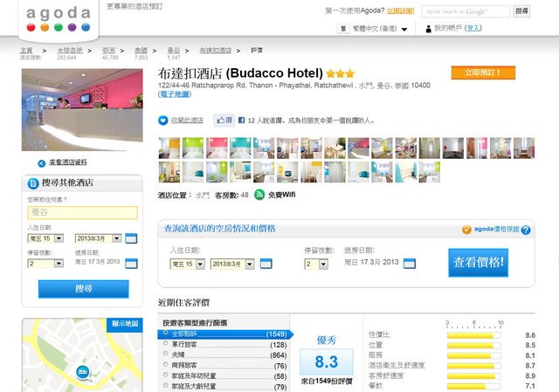This screenshot has height=392, width=559.
Task: Click the sidebar 搜尋 button
Action: [x=84, y=289]
